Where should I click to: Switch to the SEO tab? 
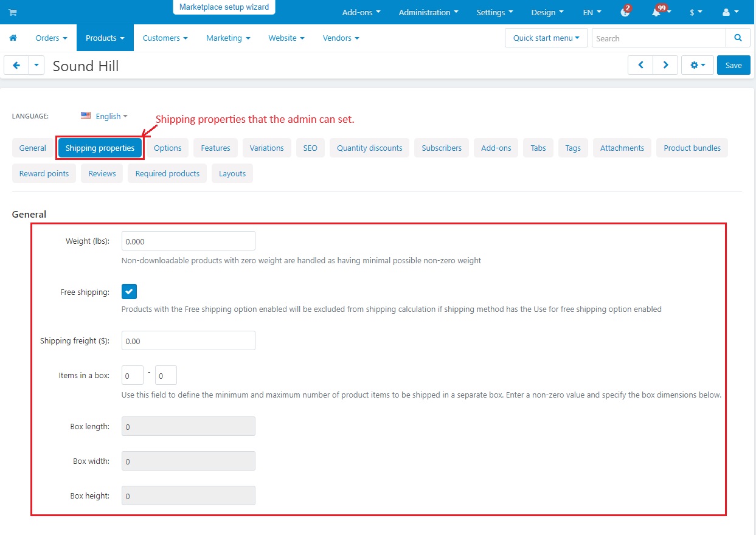310,148
